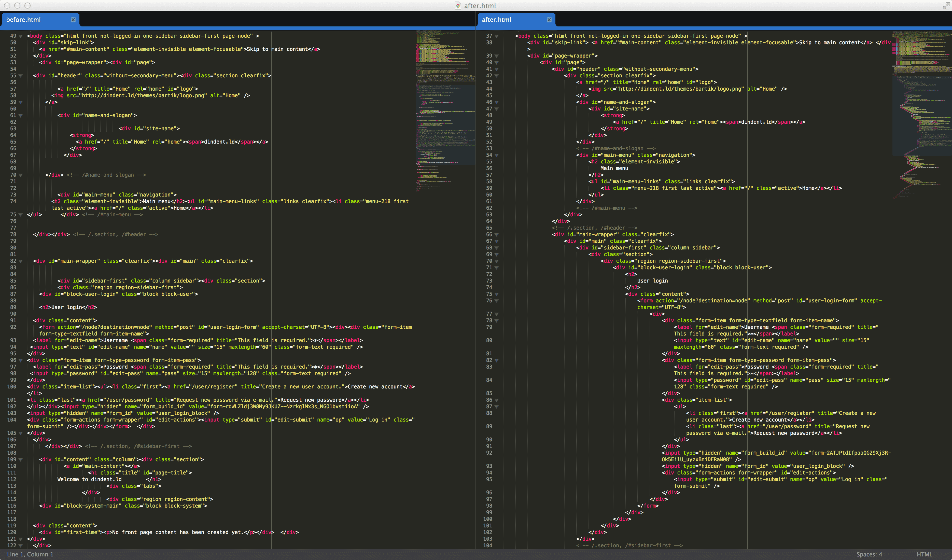Open the HTML syntax selector in status bar
This screenshot has height=560, width=952.
(924, 554)
